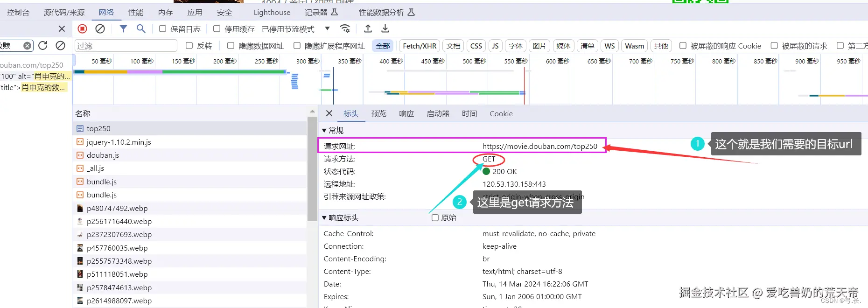Click the request URL https://movie.douban.com/top250
The image size is (868, 308).
click(x=540, y=147)
